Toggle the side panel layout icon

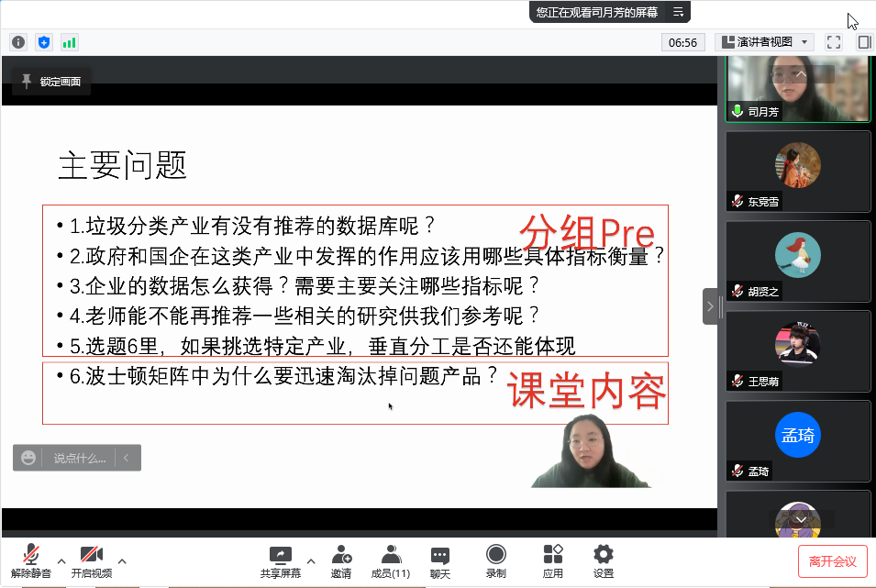pos(864,42)
